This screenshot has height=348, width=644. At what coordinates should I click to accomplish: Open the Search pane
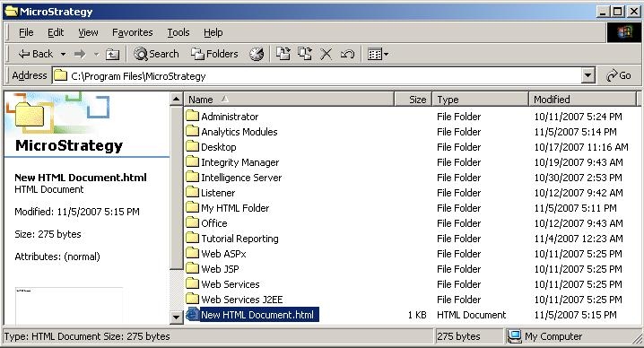point(156,54)
